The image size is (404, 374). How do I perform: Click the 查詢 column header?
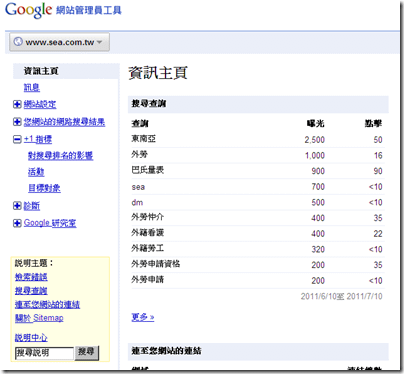point(140,124)
